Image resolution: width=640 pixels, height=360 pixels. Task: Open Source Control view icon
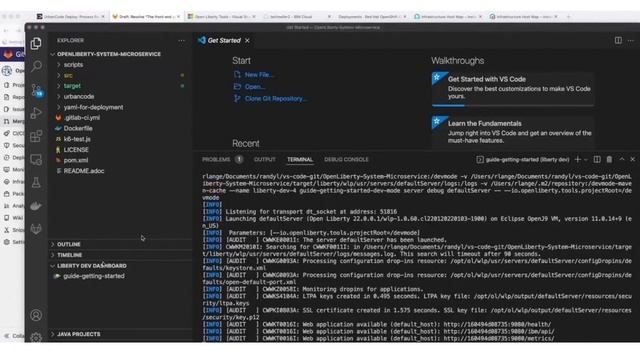pyautogui.click(x=36, y=90)
